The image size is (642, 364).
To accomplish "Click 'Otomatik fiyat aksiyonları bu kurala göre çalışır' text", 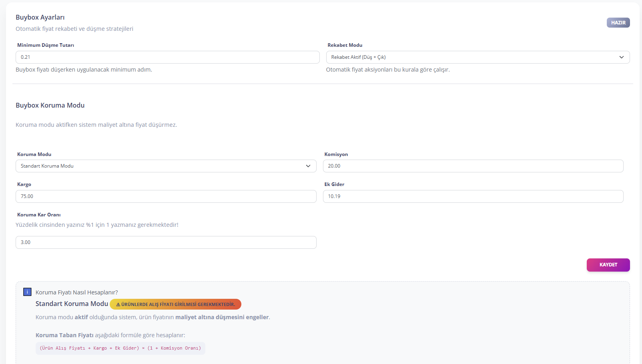I will pos(388,70).
